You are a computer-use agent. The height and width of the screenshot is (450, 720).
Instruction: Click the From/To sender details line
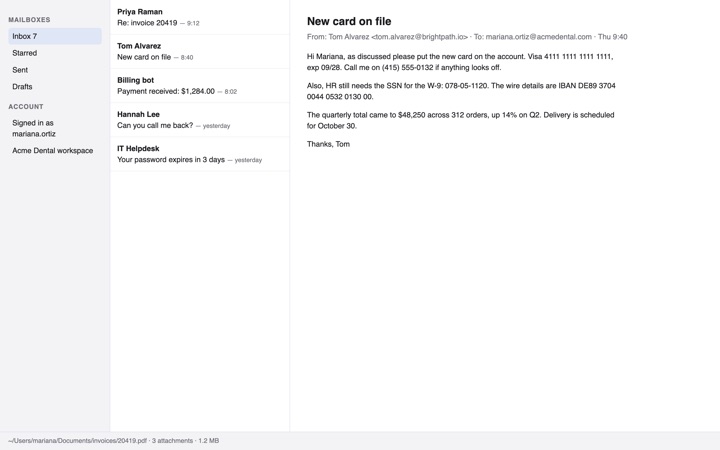[x=467, y=37]
